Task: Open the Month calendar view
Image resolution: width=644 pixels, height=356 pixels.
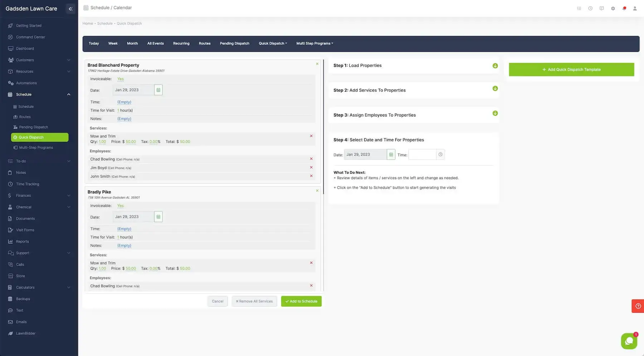Action: pos(132,43)
